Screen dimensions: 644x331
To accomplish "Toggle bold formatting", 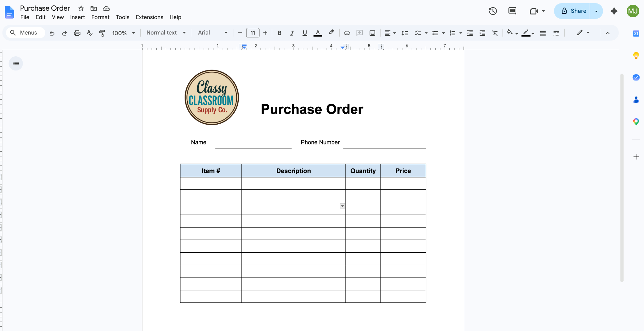I will click(279, 33).
